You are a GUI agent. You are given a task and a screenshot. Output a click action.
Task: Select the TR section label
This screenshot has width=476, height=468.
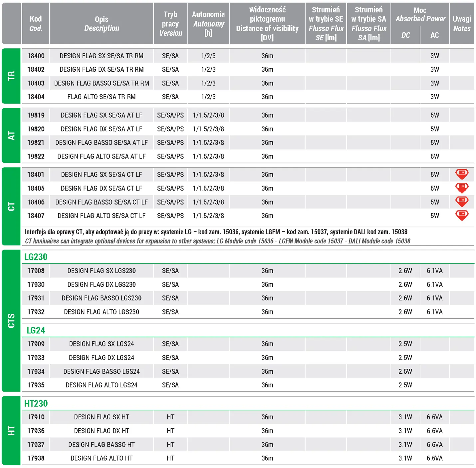11,76
